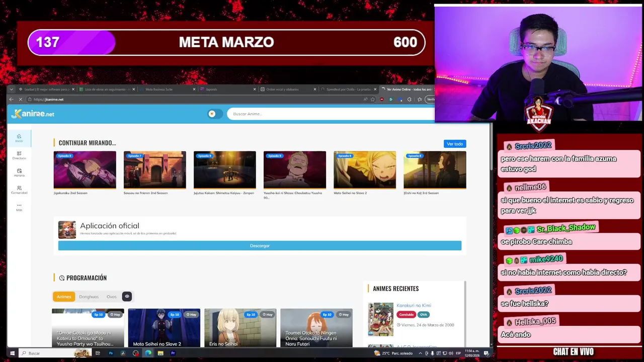Open Premiere Pro from the taskbar

coord(173,353)
